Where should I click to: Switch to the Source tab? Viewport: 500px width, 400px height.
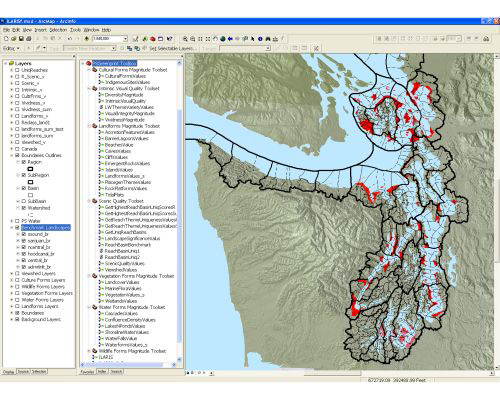pyautogui.click(x=23, y=371)
